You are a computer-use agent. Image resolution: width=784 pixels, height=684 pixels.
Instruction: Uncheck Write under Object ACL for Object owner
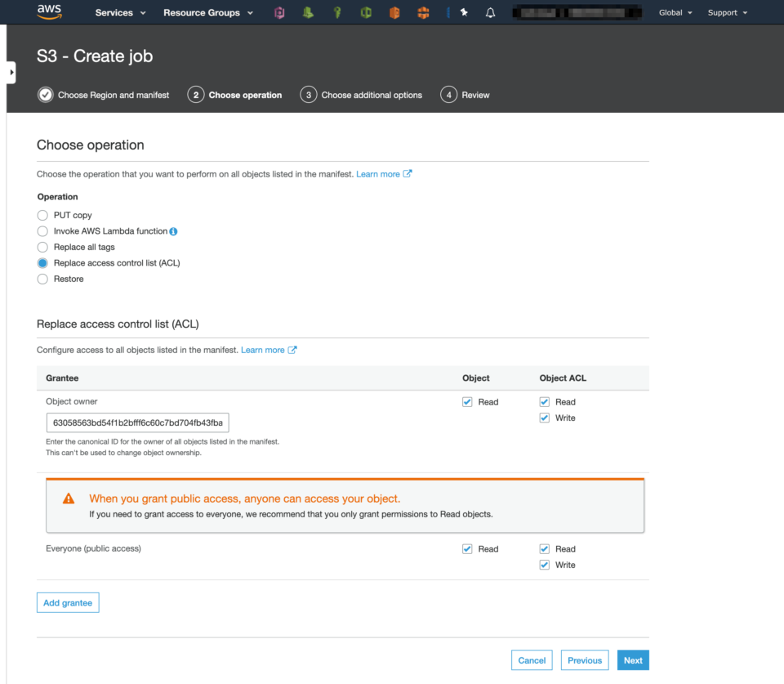(544, 418)
